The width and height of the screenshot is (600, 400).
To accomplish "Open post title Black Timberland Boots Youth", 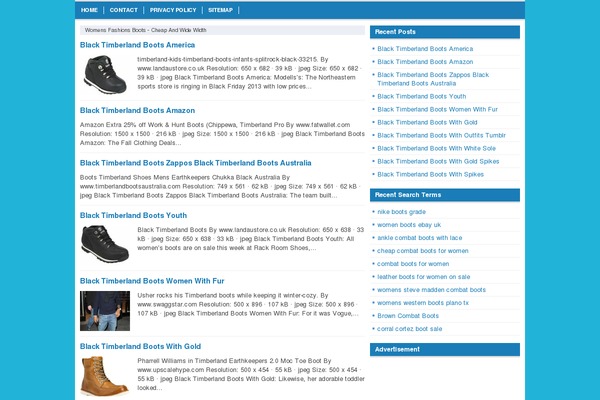I will [133, 215].
